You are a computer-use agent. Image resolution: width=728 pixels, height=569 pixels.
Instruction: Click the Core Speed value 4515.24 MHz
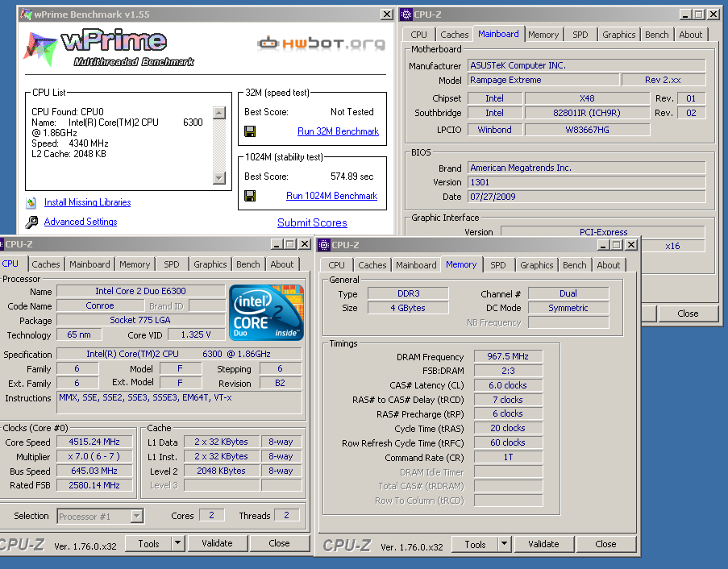pyautogui.click(x=94, y=442)
